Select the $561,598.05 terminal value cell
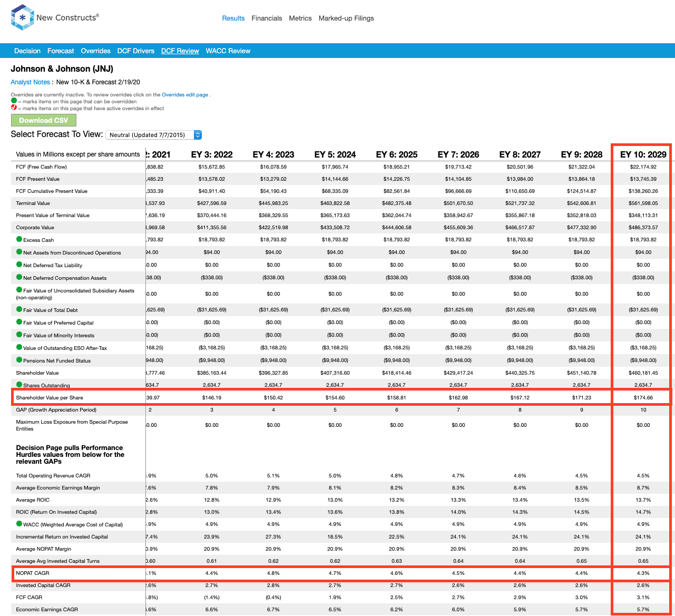 point(643,203)
